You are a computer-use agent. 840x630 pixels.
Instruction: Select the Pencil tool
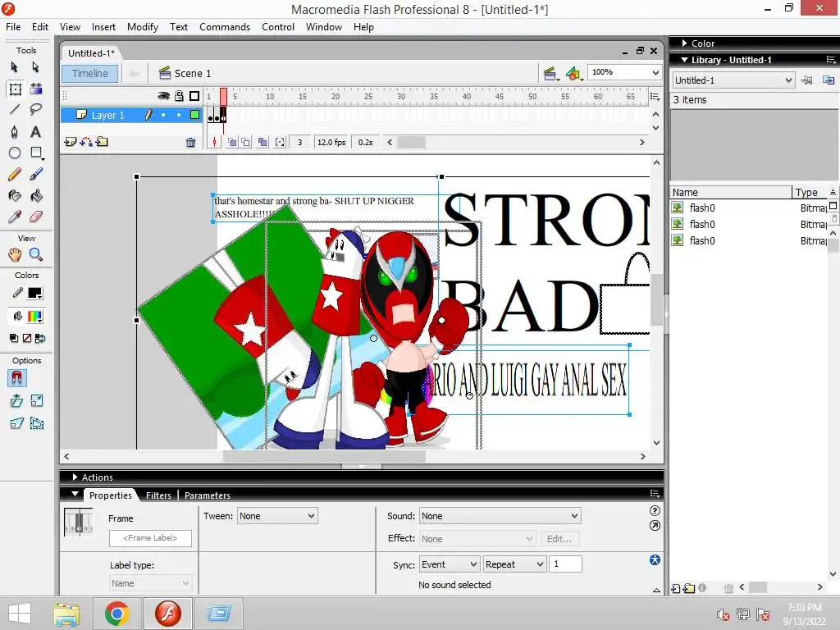[x=15, y=174]
